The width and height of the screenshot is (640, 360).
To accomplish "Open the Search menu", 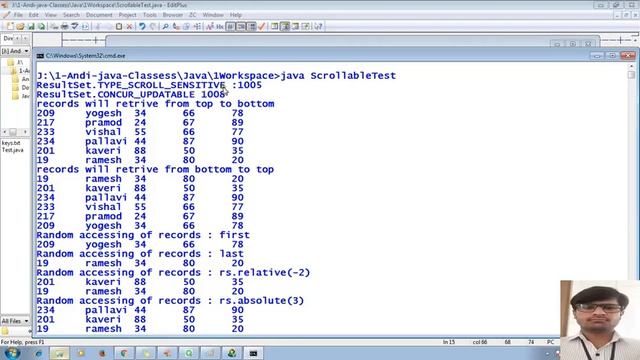I will click(x=71, y=15).
